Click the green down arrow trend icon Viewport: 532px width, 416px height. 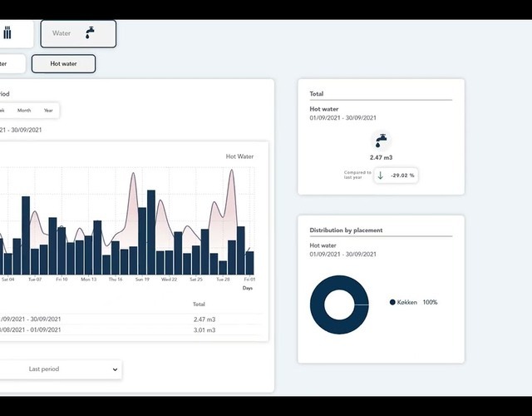coord(381,175)
